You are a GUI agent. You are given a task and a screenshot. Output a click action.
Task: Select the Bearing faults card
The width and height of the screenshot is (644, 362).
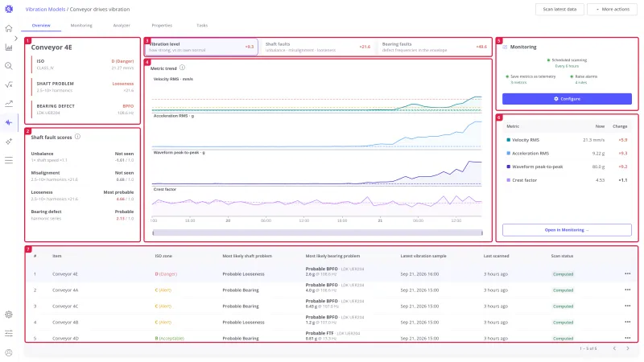[x=434, y=47]
